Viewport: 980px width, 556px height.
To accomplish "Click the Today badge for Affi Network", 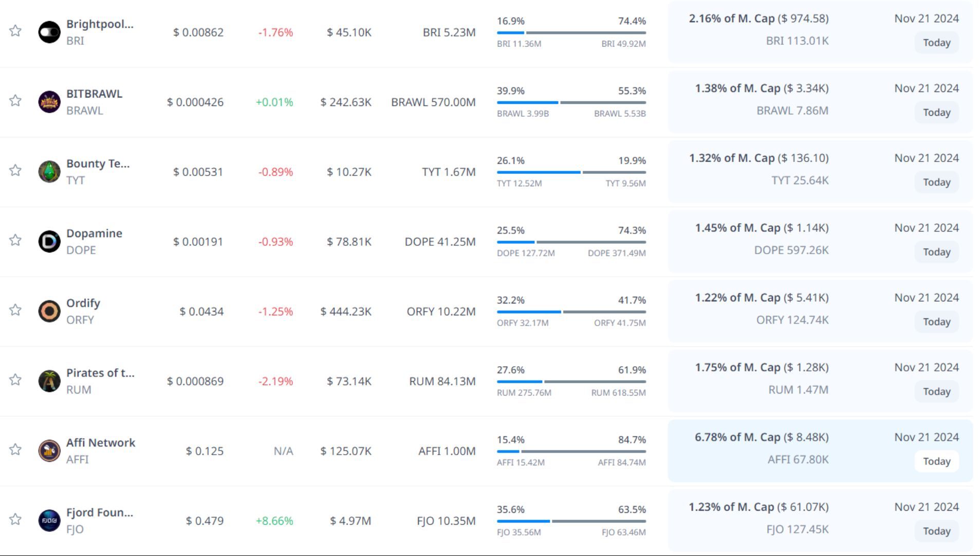I will point(936,461).
